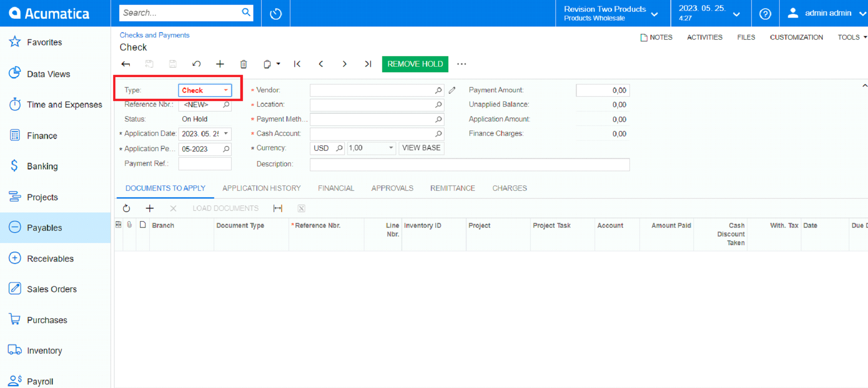Click the Save disk icon
Screen dimensions: 868x388
tap(173, 64)
